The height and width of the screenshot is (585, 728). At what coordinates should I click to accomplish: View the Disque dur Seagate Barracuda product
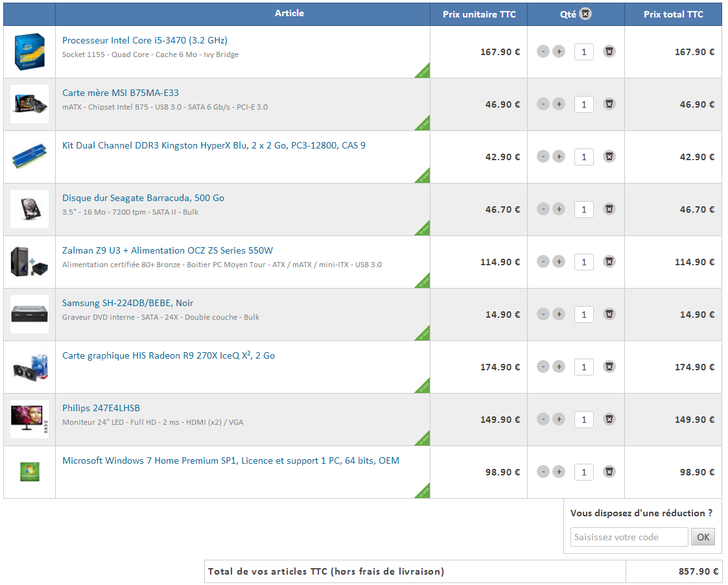pyautogui.click(x=143, y=198)
